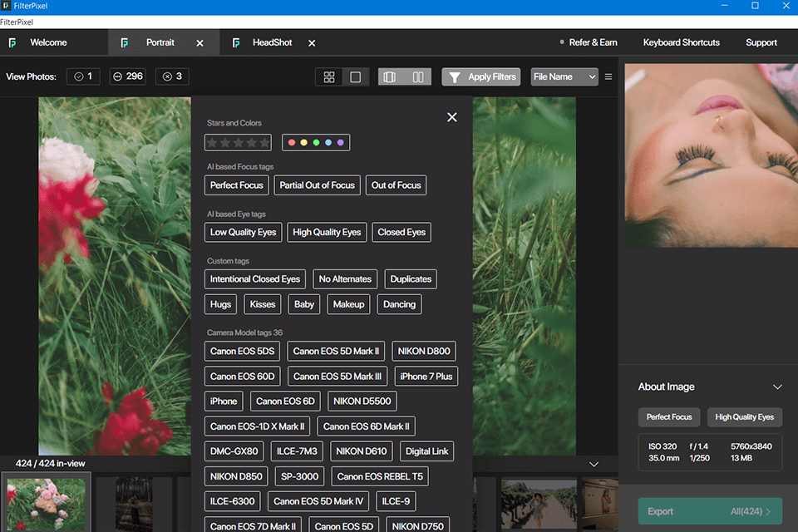Toggle High Quality Eyes filter in popup
The height and width of the screenshot is (532, 798).
click(327, 232)
